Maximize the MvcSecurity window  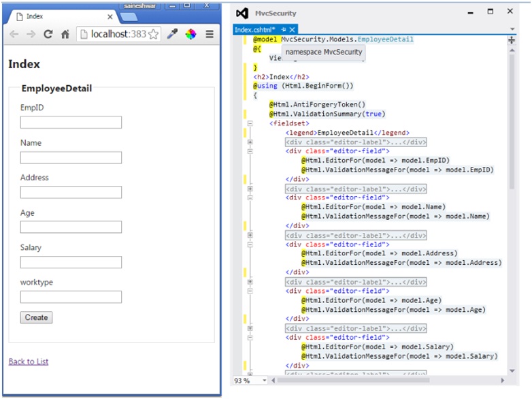pyautogui.click(x=491, y=12)
